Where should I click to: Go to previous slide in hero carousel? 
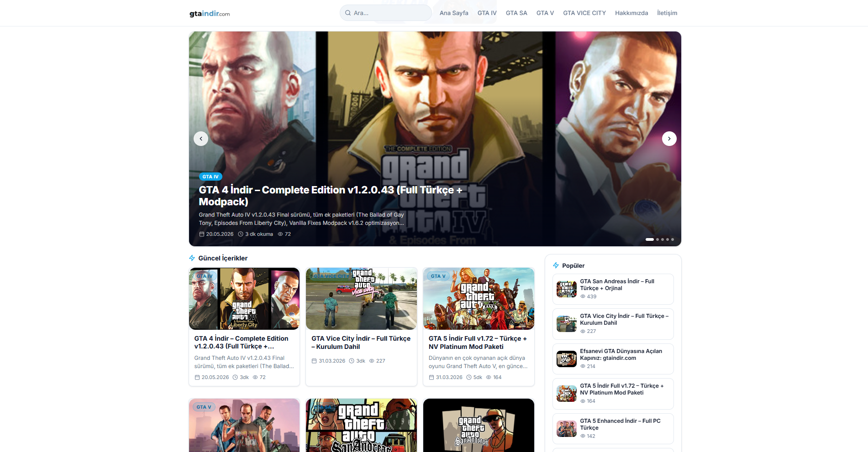pos(201,139)
